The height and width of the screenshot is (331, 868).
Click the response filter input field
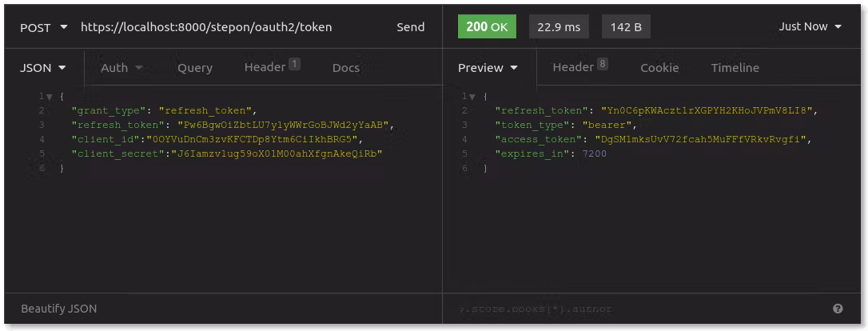[x=631, y=309]
